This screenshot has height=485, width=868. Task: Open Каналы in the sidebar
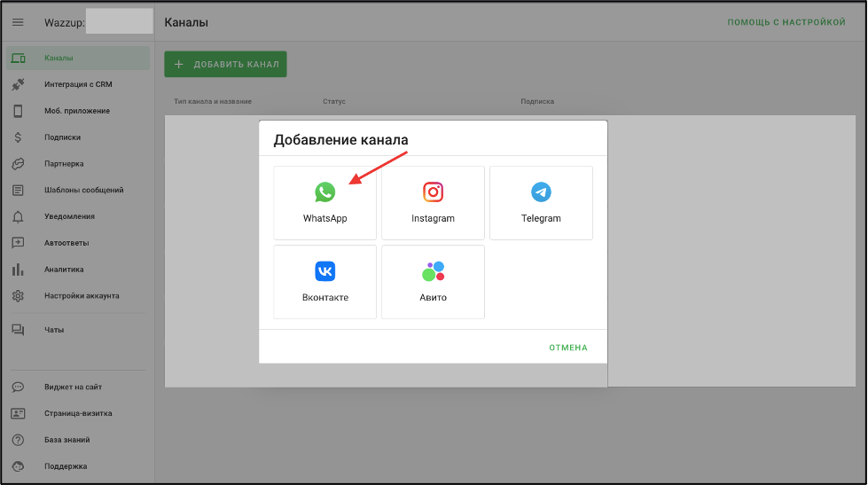(x=78, y=59)
